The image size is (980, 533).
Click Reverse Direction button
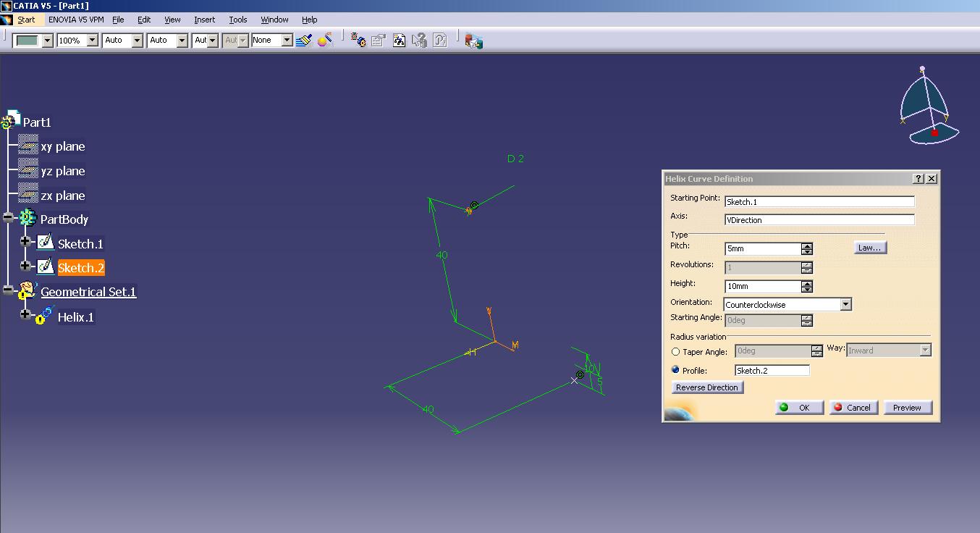pyautogui.click(x=707, y=387)
